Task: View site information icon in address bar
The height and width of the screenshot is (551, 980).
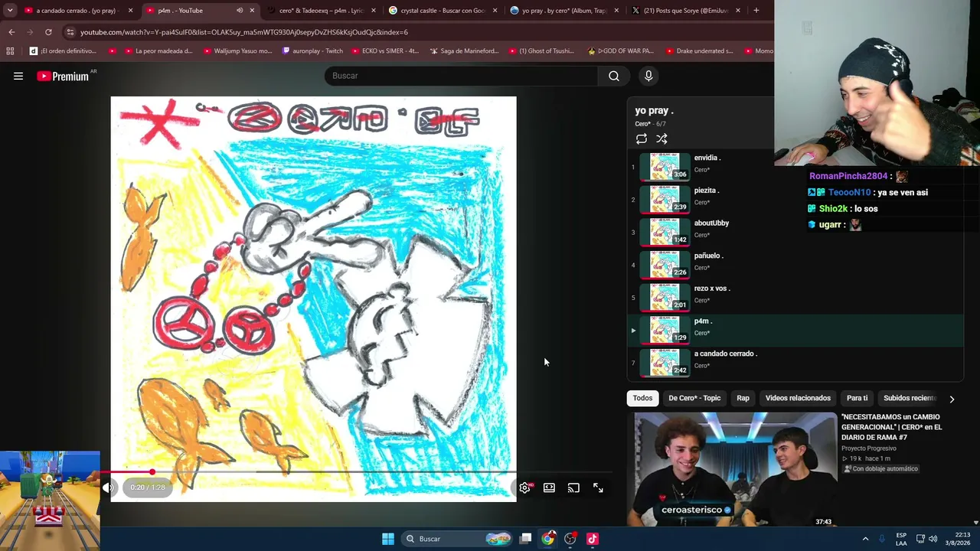Action: (x=70, y=32)
